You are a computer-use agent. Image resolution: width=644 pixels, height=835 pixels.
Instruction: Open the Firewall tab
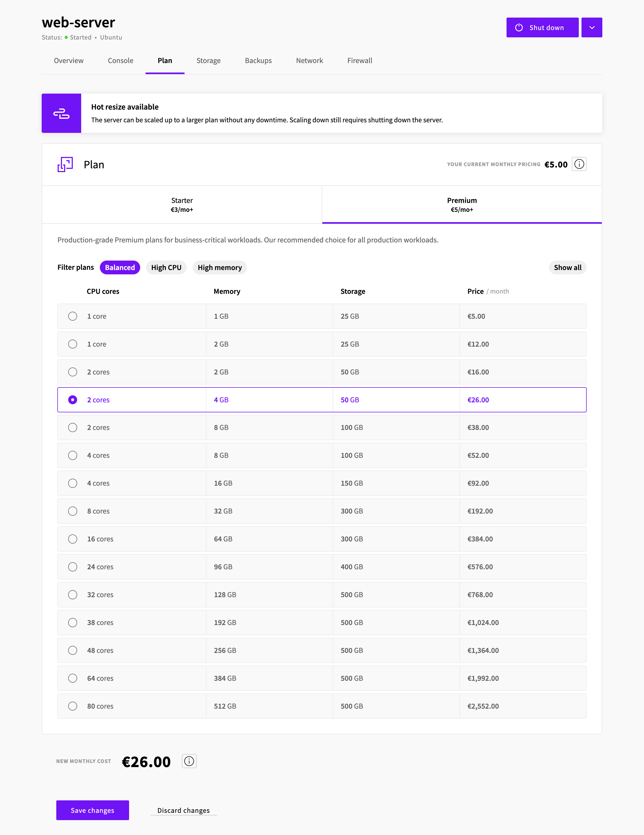(360, 60)
